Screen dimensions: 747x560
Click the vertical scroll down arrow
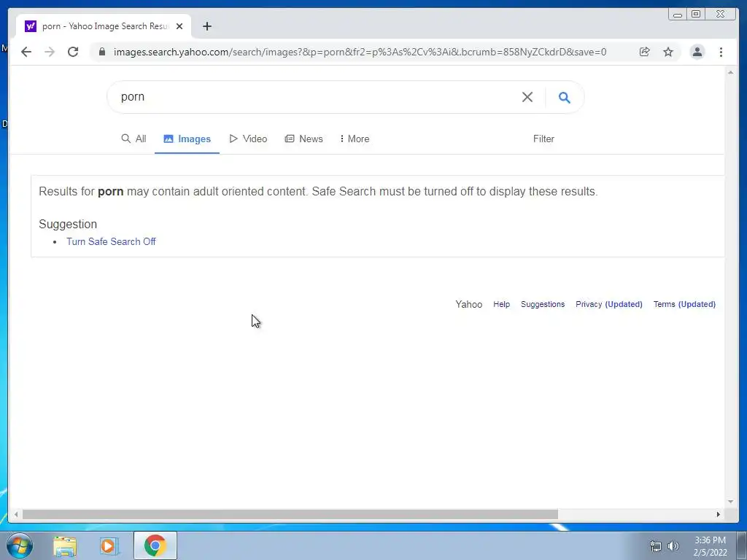coord(730,502)
